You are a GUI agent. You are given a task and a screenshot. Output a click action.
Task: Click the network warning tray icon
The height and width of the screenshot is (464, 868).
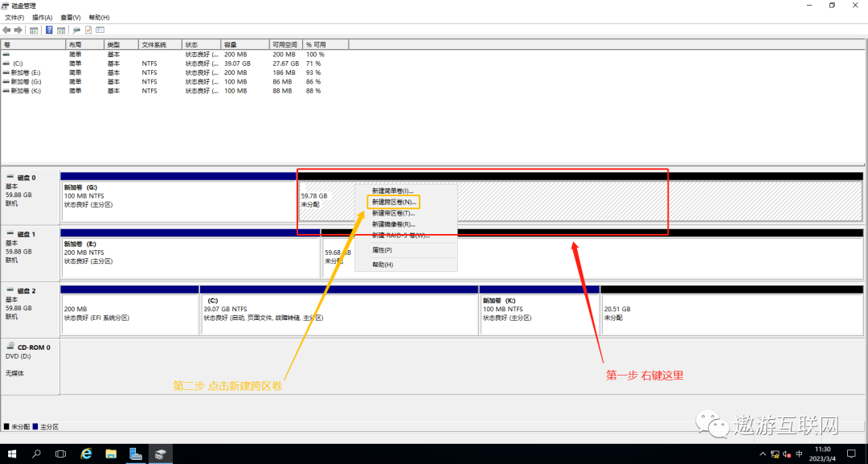coord(775,454)
